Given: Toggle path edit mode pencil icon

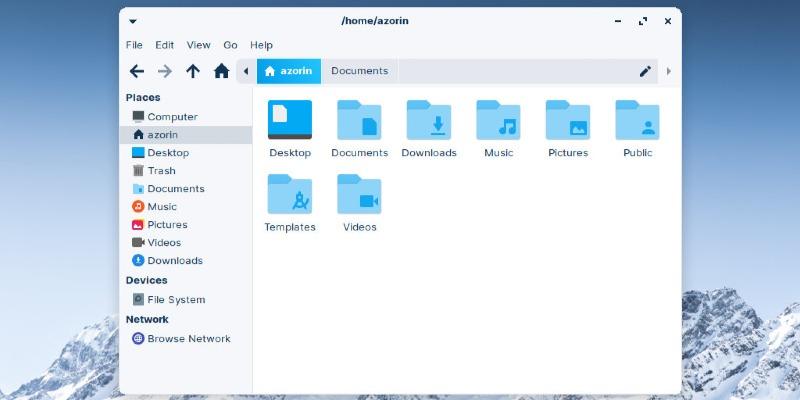Looking at the screenshot, I should pos(645,71).
